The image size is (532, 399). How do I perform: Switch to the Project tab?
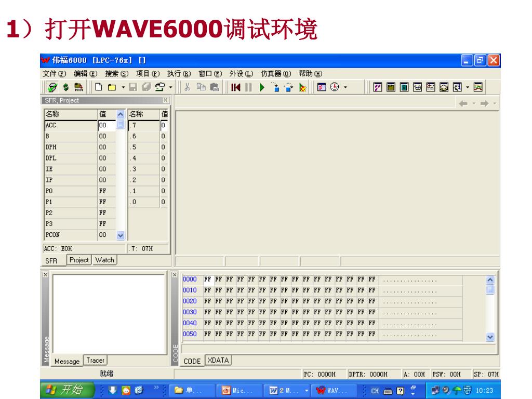pyautogui.click(x=79, y=260)
